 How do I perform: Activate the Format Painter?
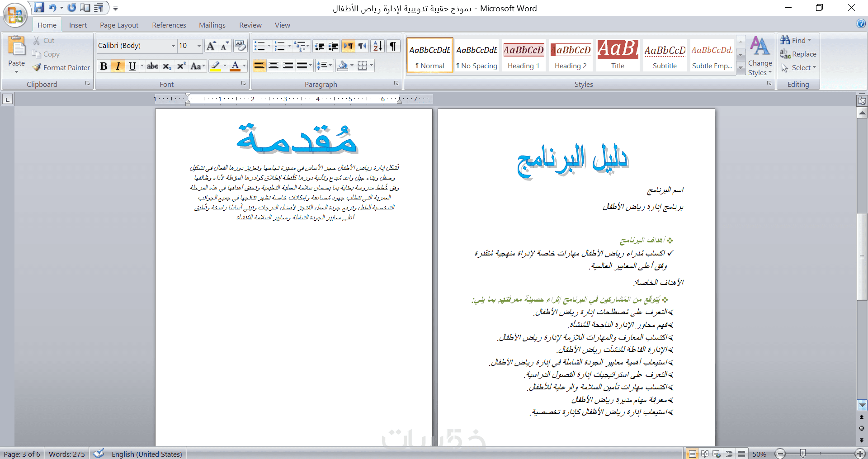(61, 68)
